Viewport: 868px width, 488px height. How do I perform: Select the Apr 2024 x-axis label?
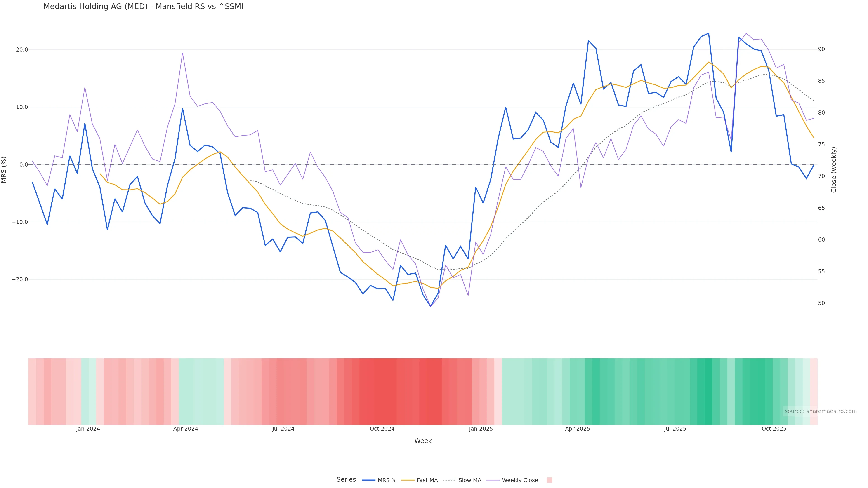click(186, 429)
